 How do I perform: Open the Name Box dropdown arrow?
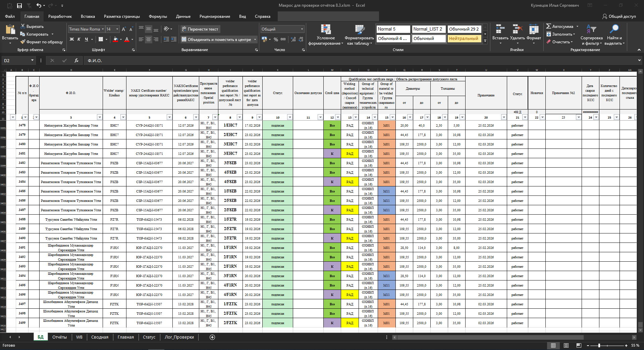coord(32,60)
